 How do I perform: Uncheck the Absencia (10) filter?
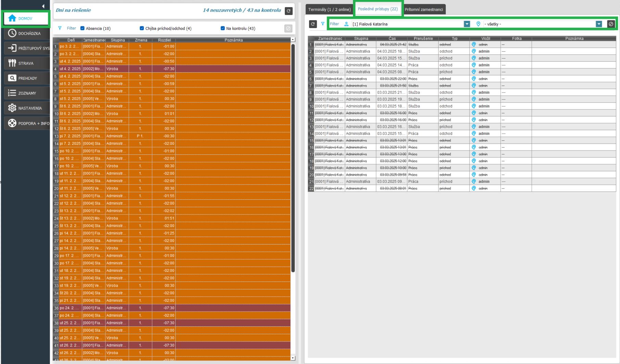(83, 28)
